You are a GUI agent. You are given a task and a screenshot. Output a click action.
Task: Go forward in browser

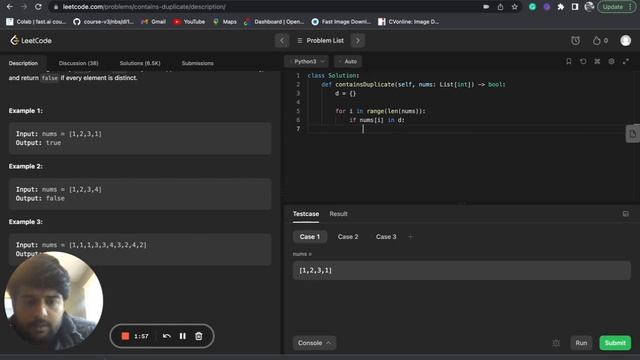pos(24,7)
